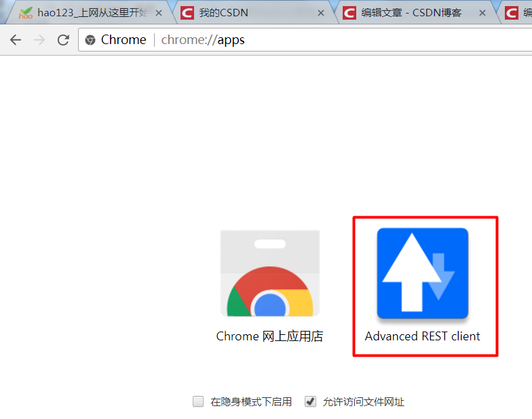Close the hao123 tab
This screenshot has width=532, height=419.
(159, 14)
